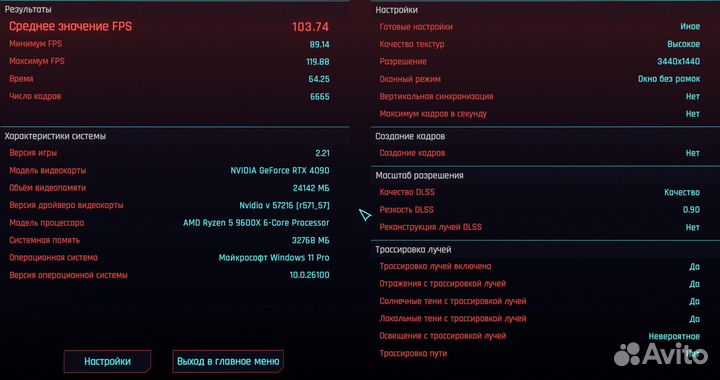Select DLSS quality value Качество
720x380 pixels.
click(x=682, y=193)
